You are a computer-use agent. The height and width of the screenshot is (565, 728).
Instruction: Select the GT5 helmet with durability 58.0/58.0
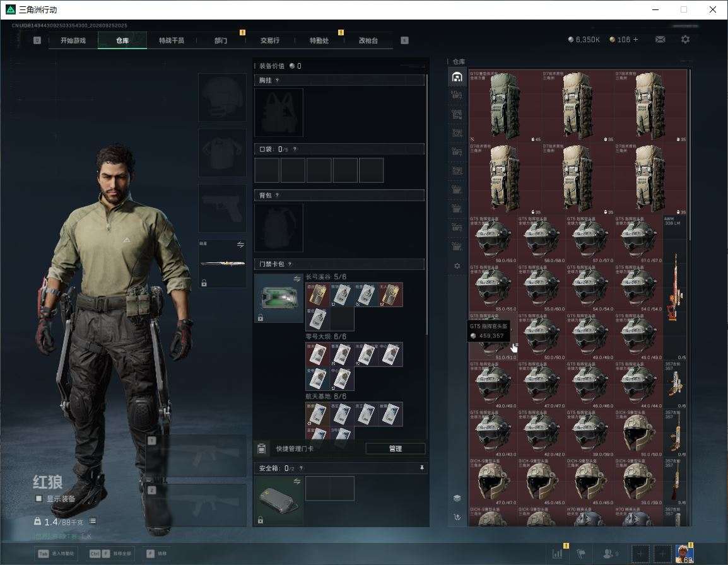click(541, 239)
